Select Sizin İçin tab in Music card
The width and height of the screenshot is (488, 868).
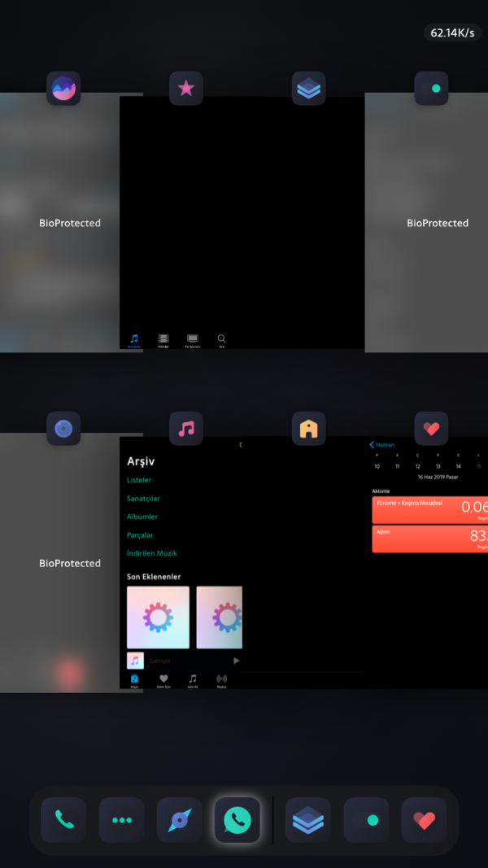pos(163,681)
